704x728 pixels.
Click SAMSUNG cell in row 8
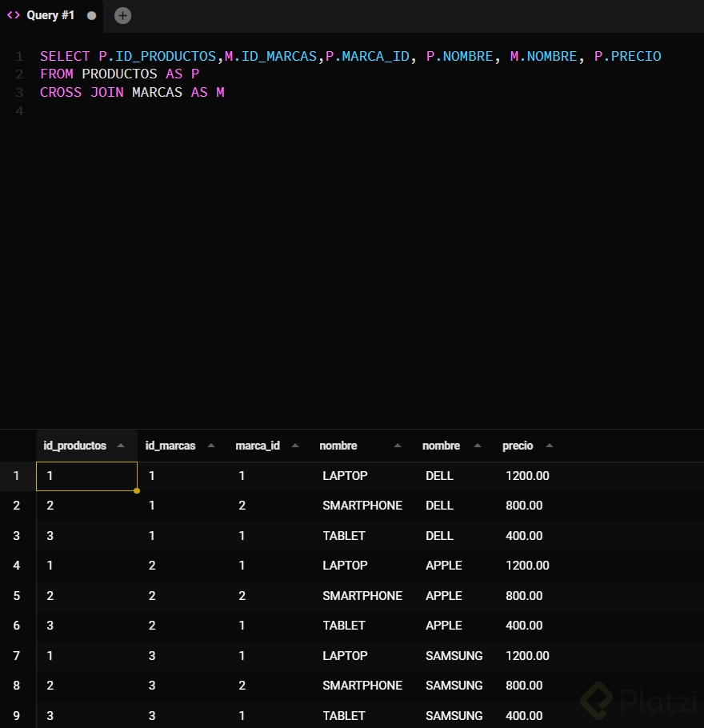click(454, 686)
